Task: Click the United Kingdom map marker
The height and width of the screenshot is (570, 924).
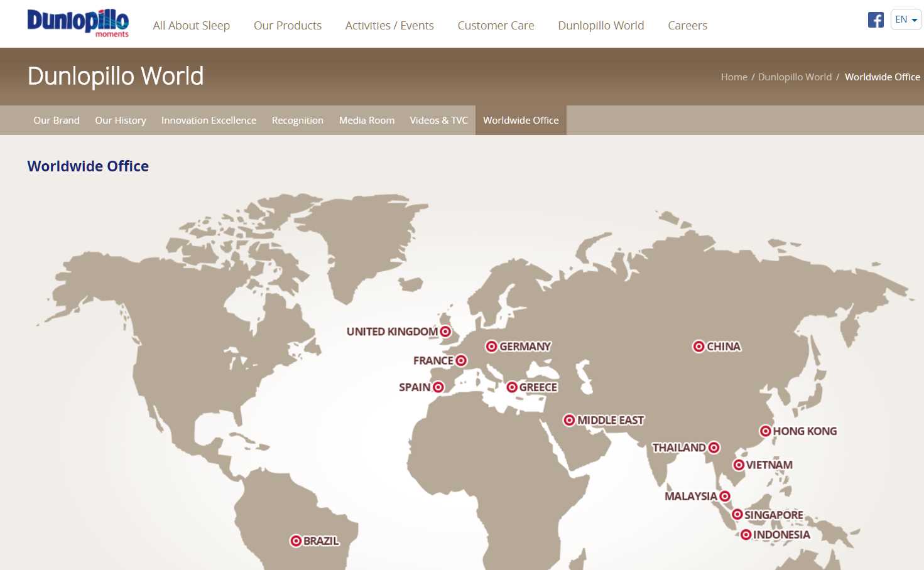Action: coord(445,331)
